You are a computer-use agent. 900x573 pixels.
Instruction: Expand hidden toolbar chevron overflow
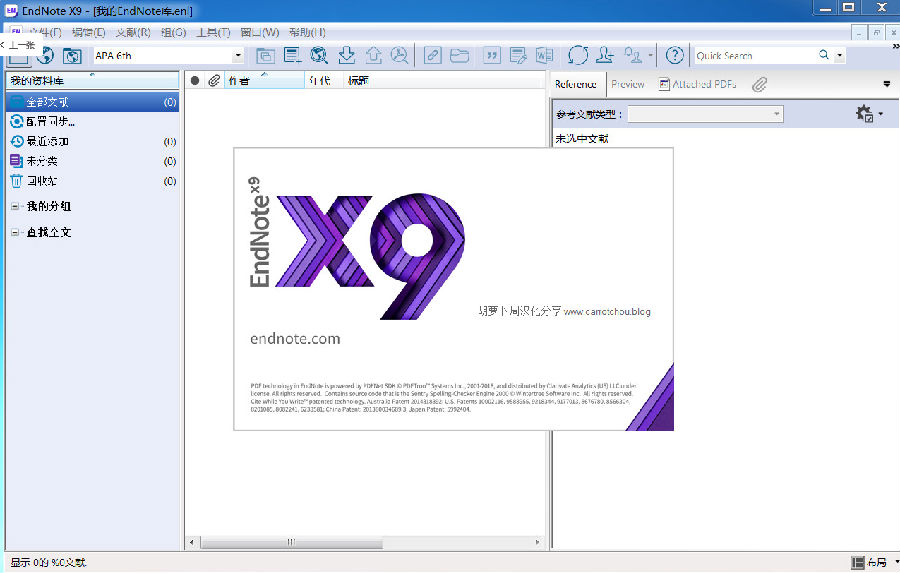coord(896,46)
